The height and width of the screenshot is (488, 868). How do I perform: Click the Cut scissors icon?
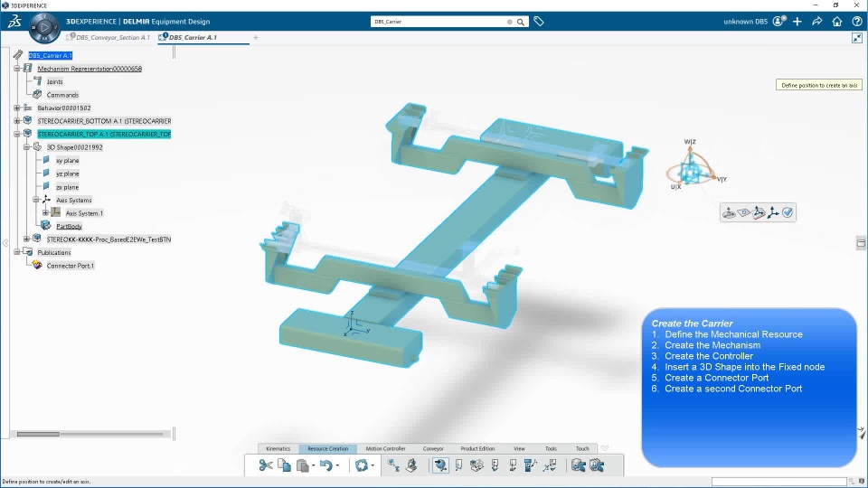(266, 465)
